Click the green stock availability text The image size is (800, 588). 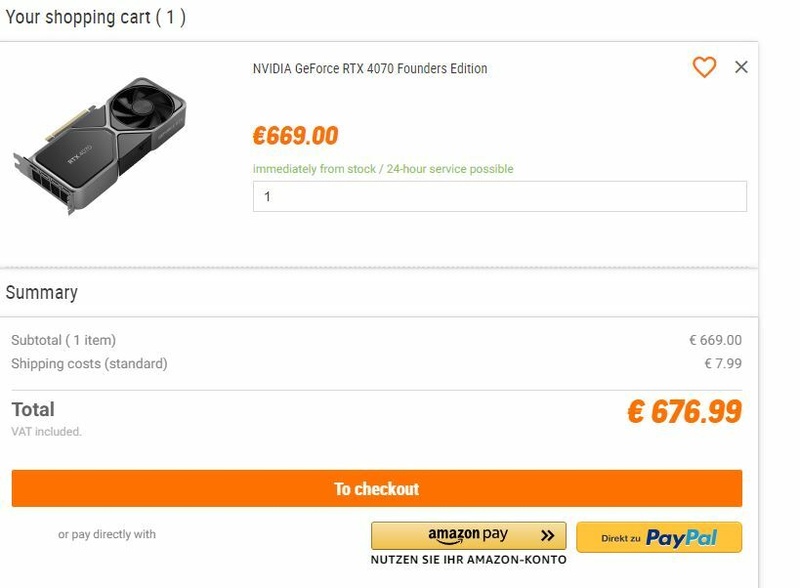pos(383,169)
